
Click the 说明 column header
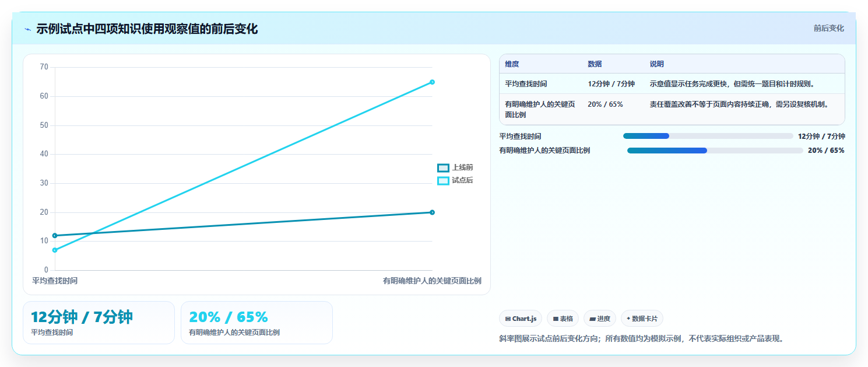click(657, 64)
